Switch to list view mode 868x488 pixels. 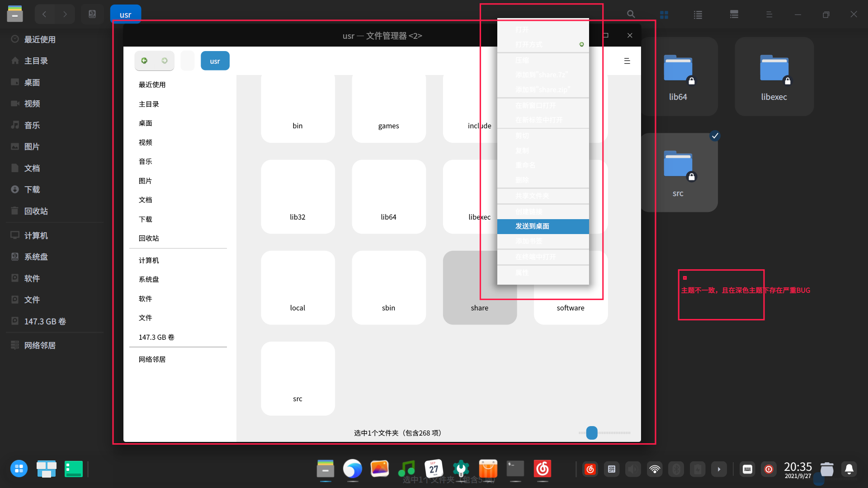[698, 14]
